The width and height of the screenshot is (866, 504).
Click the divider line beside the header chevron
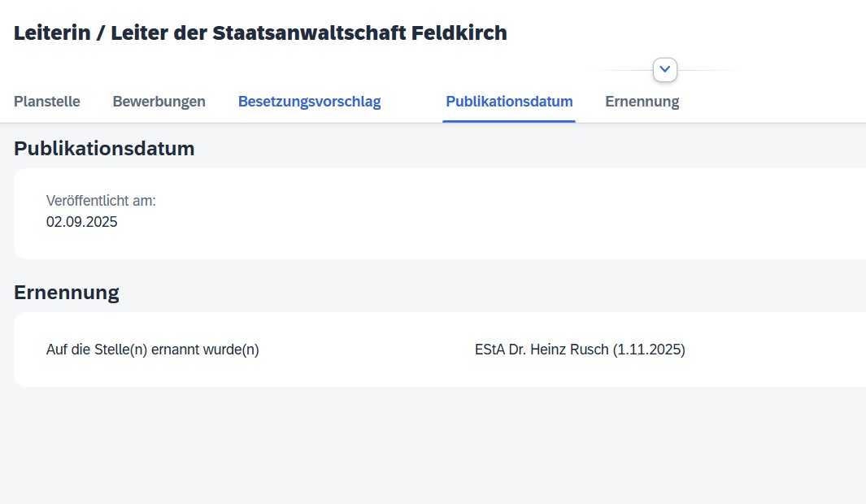(x=707, y=70)
